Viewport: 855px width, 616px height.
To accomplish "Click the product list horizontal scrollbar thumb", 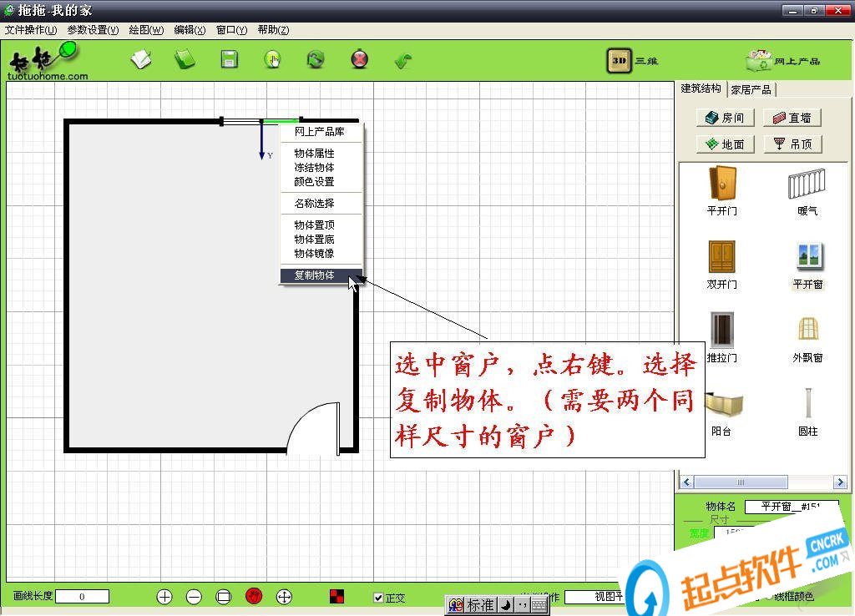I will click(x=741, y=482).
